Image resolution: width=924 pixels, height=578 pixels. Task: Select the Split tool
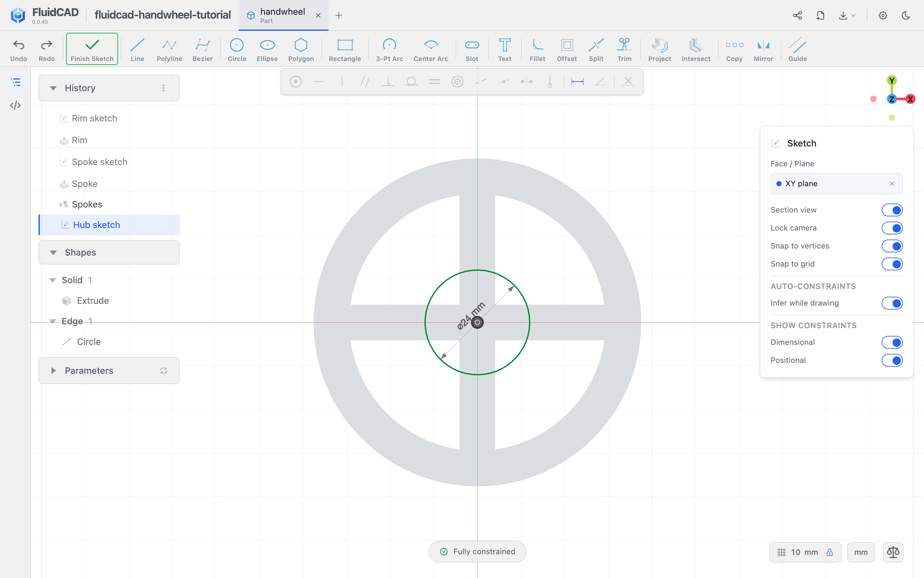point(596,49)
